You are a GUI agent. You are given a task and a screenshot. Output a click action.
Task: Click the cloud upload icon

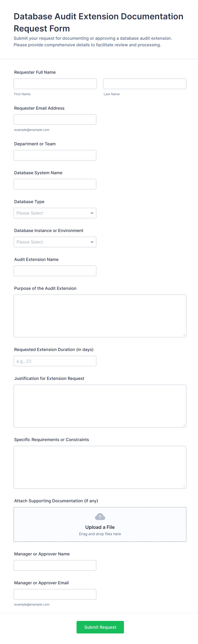100,517
